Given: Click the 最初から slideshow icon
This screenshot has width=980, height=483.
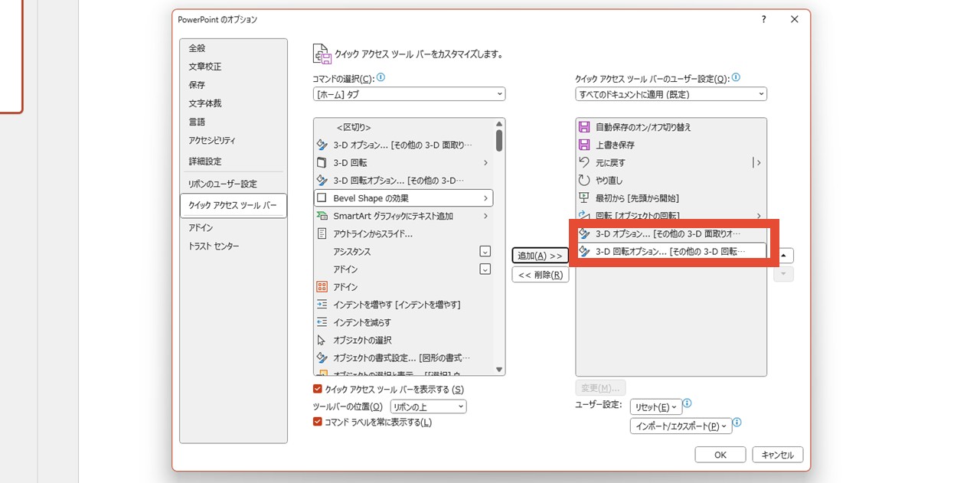Looking at the screenshot, I should [584, 198].
